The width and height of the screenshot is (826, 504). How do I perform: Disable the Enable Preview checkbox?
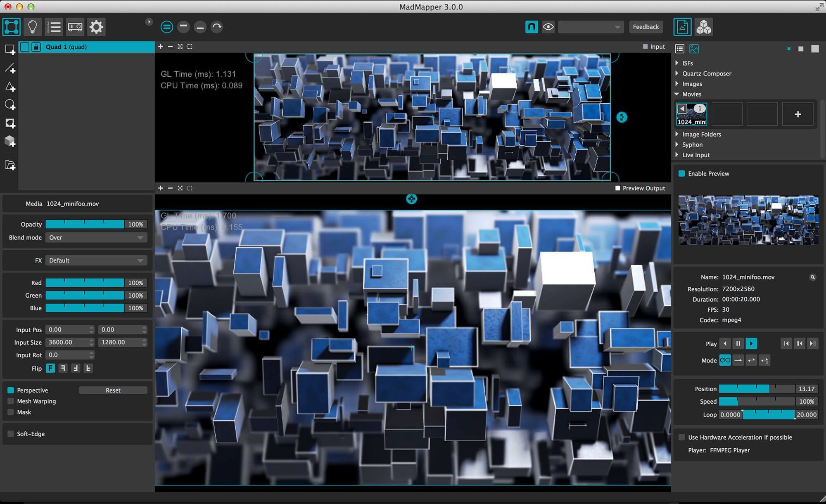[x=682, y=174]
